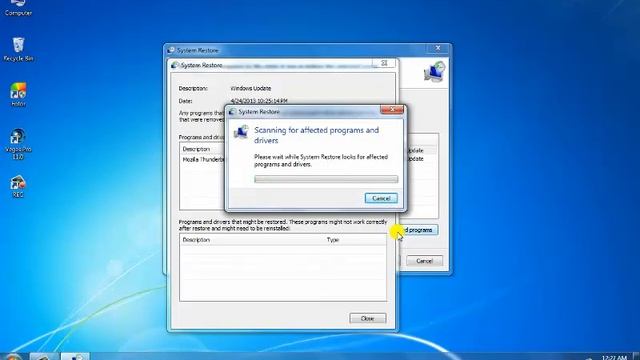This screenshot has height=360, width=640.
Task: Click 'Scanning for affected programs and drivers' heading
Action: 317,135
